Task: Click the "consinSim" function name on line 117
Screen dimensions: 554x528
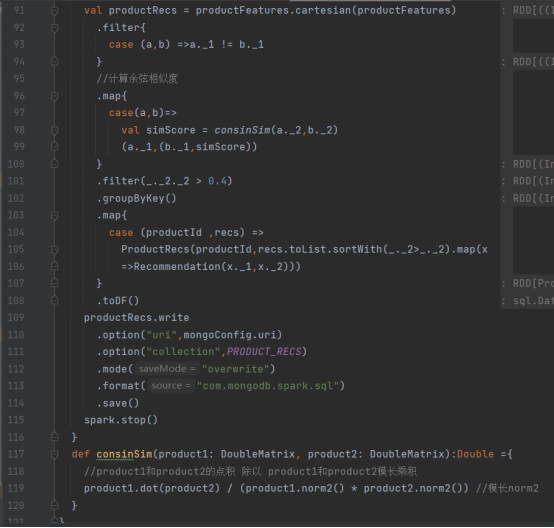Action: coord(124,454)
